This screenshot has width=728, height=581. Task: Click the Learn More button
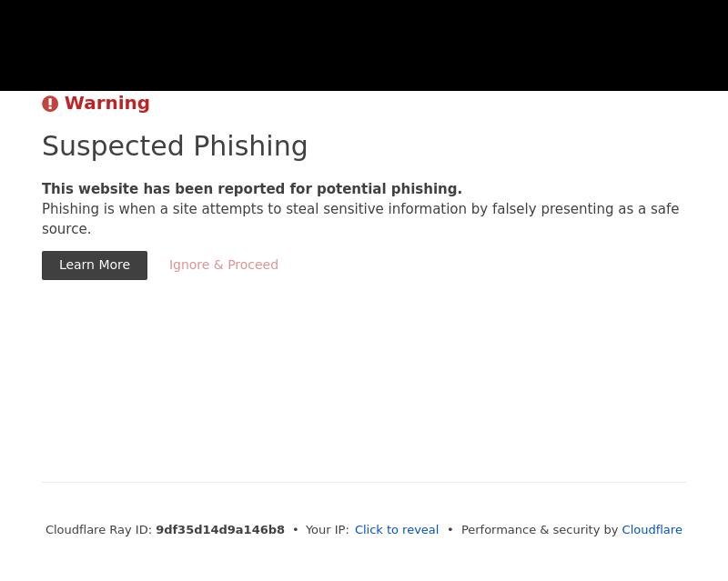[95, 265]
